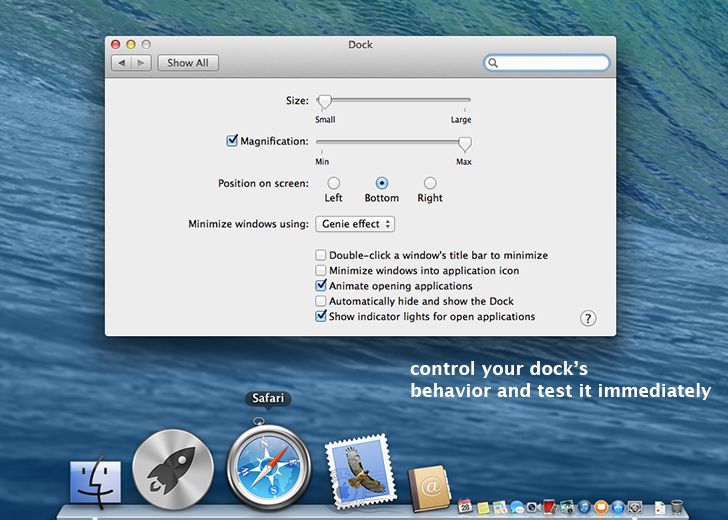Image resolution: width=728 pixels, height=520 pixels.
Task: Launch Launchpad rocket icon in Dock
Action: (173, 469)
